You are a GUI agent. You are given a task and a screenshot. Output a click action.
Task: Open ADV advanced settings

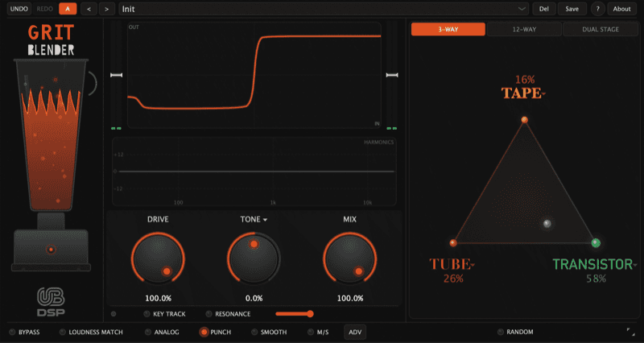pos(355,332)
